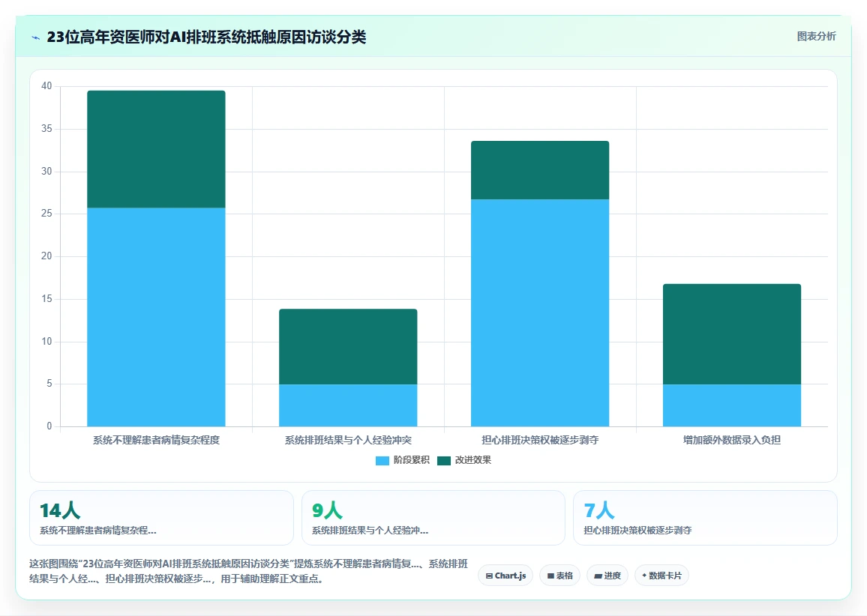
Task: Open the 14人 data card
Action: (x=161, y=518)
